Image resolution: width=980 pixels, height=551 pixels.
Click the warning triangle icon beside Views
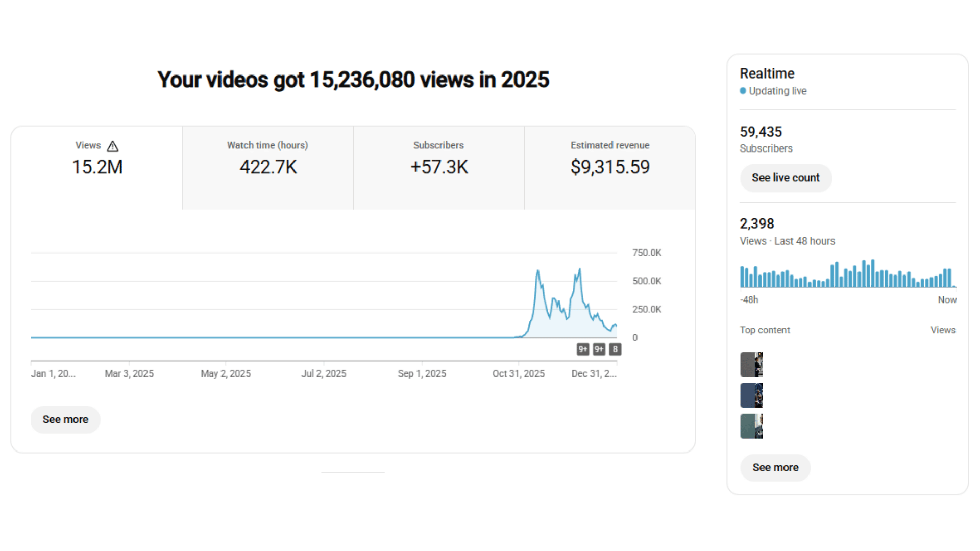[113, 146]
